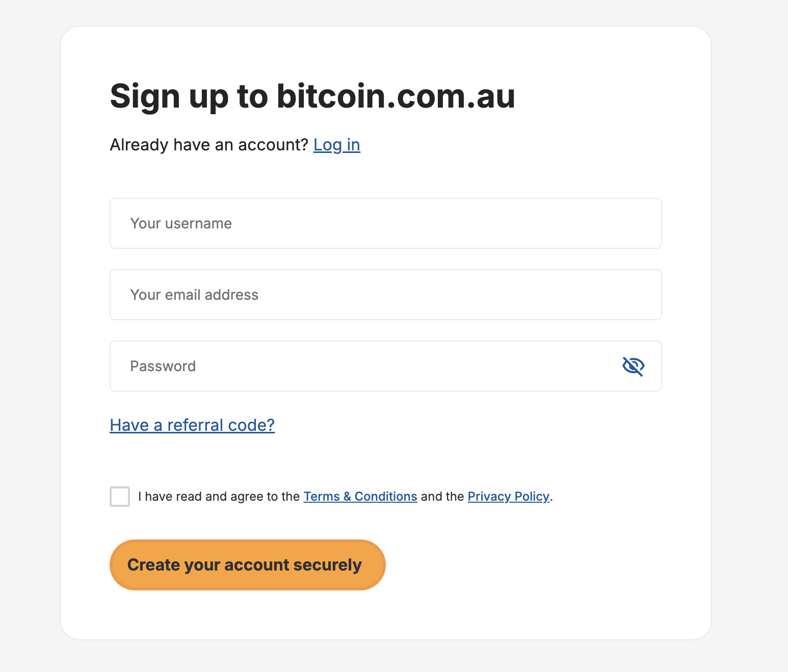Place the cursor in the username box

pos(385,223)
